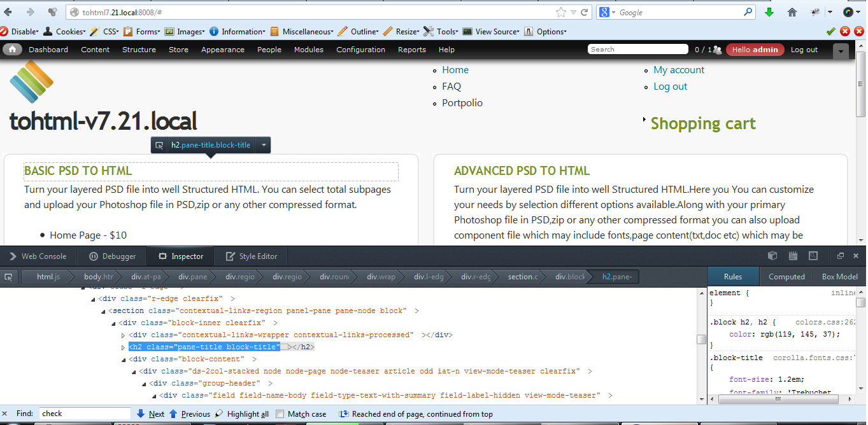Image resolution: width=868 pixels, height=425 pixels.
Task: Click the Images icon in Web Developer toolbar
Action: (x=169, y=31)
